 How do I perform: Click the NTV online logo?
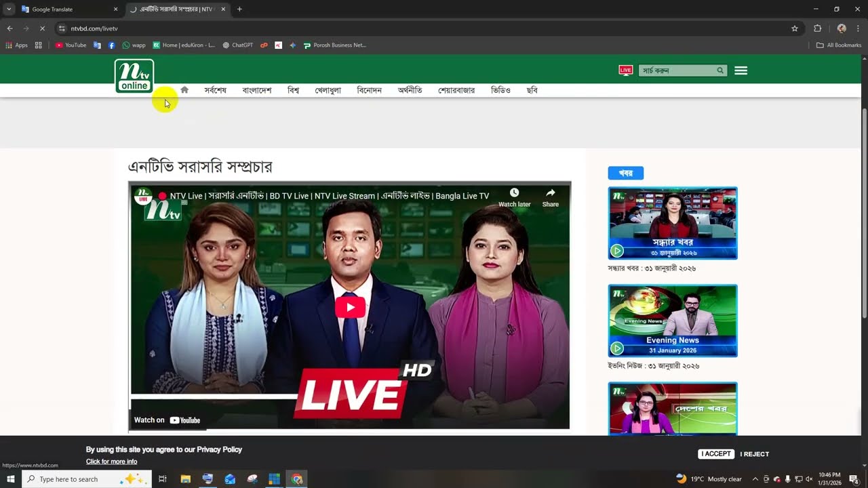(x=134, y=76)
